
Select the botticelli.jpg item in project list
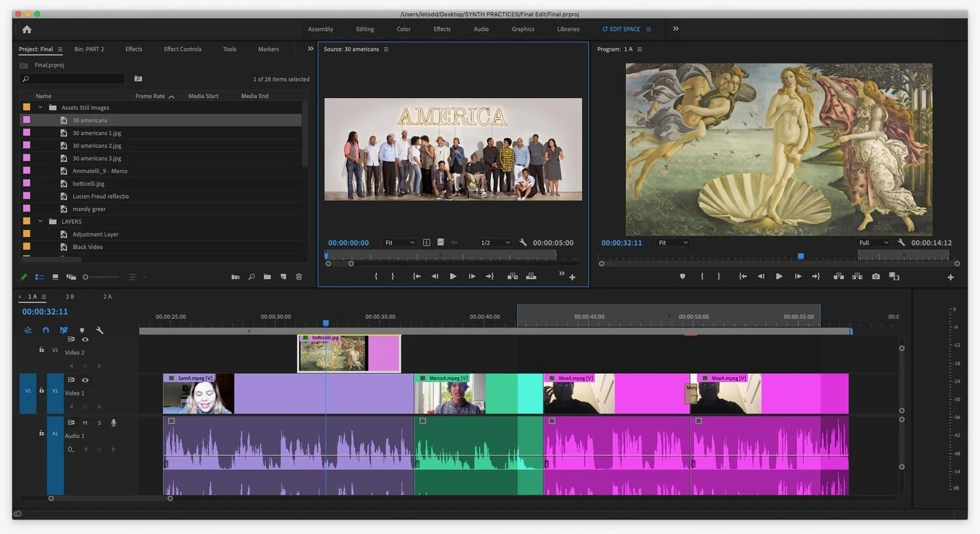pyautogui.click(x=88, y=184)
